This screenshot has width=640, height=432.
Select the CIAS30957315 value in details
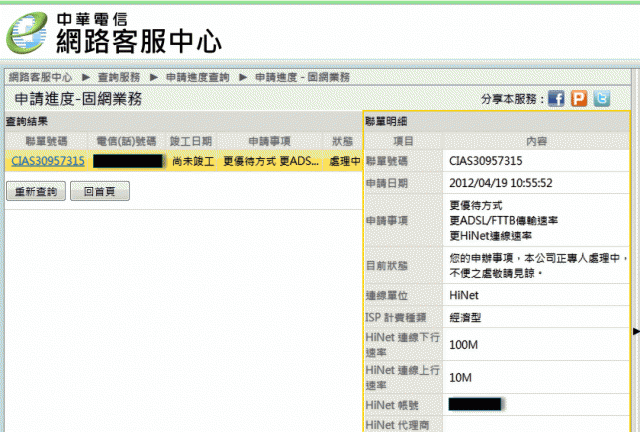(486, 161)
